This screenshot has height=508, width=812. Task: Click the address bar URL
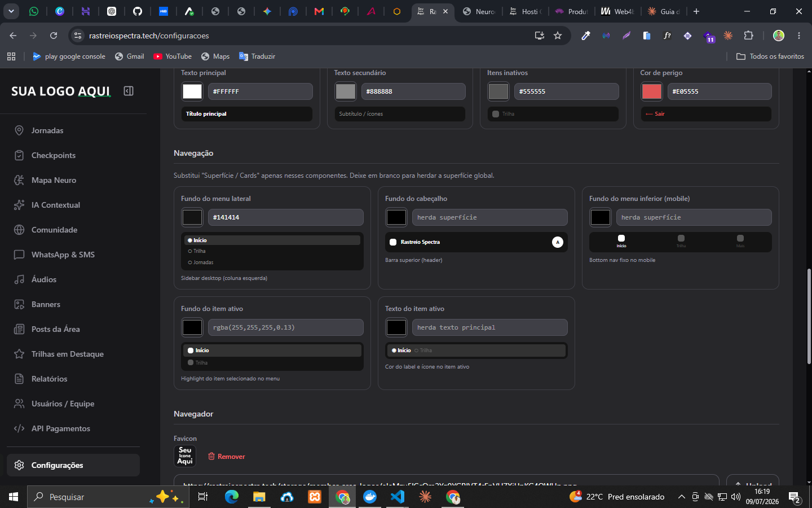[149, 36]
